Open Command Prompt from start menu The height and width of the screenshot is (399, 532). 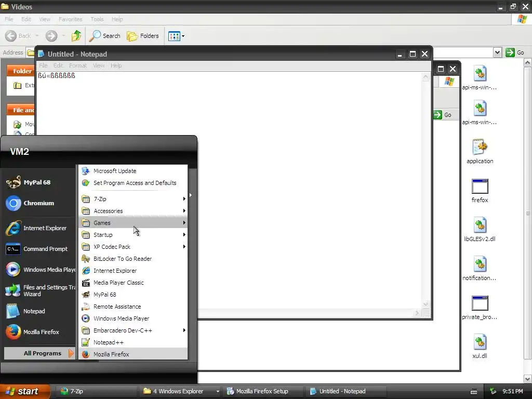pyautogui.click(x=39, y=249)
